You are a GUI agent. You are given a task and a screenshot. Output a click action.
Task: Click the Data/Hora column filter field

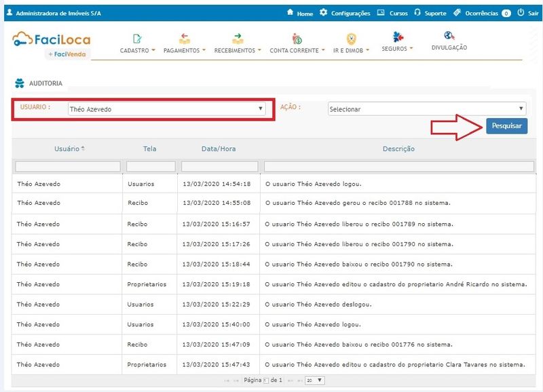[x=219, y=166]
